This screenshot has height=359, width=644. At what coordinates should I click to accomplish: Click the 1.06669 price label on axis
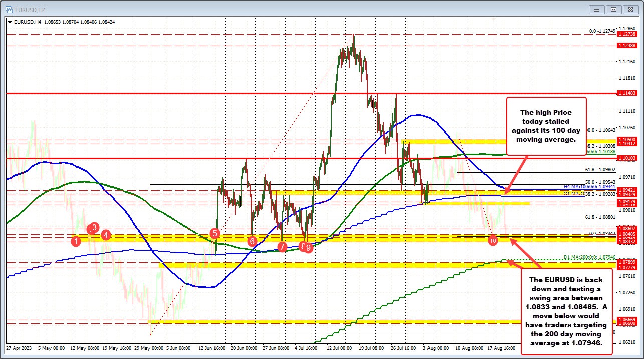(627, 319)
